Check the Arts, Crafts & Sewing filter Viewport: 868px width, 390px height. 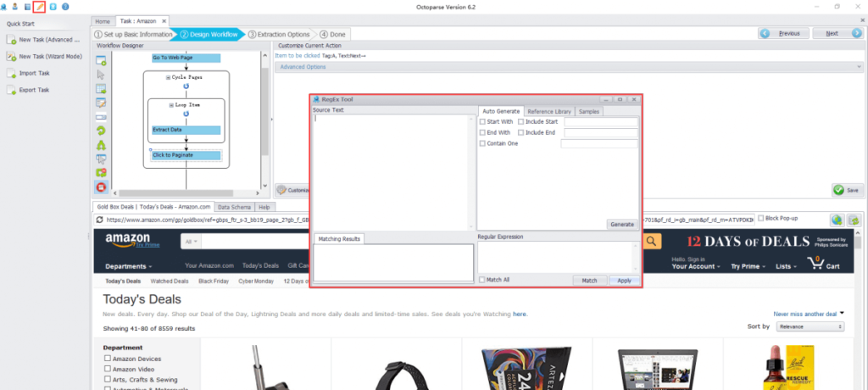pyautogui.click(x=108, y=379)
